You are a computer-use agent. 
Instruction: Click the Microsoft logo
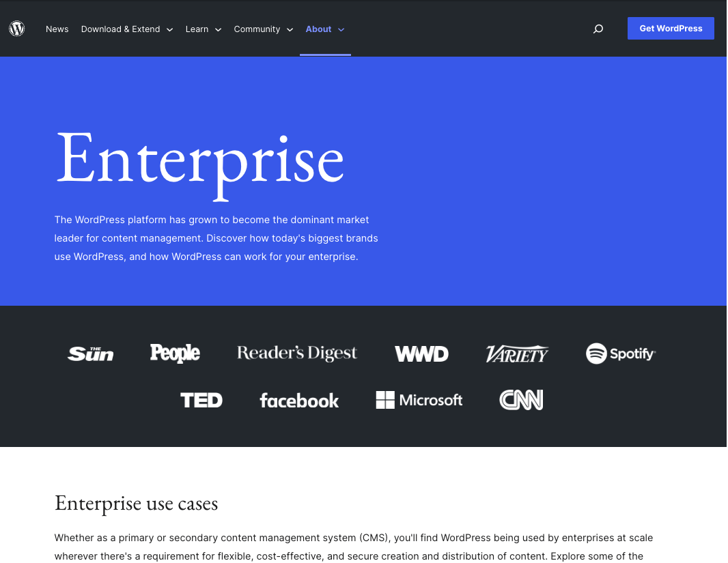tap(419, 400)
